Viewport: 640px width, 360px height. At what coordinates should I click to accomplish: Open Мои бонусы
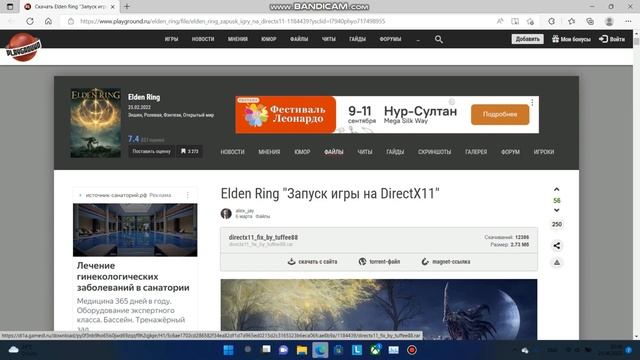571,39
